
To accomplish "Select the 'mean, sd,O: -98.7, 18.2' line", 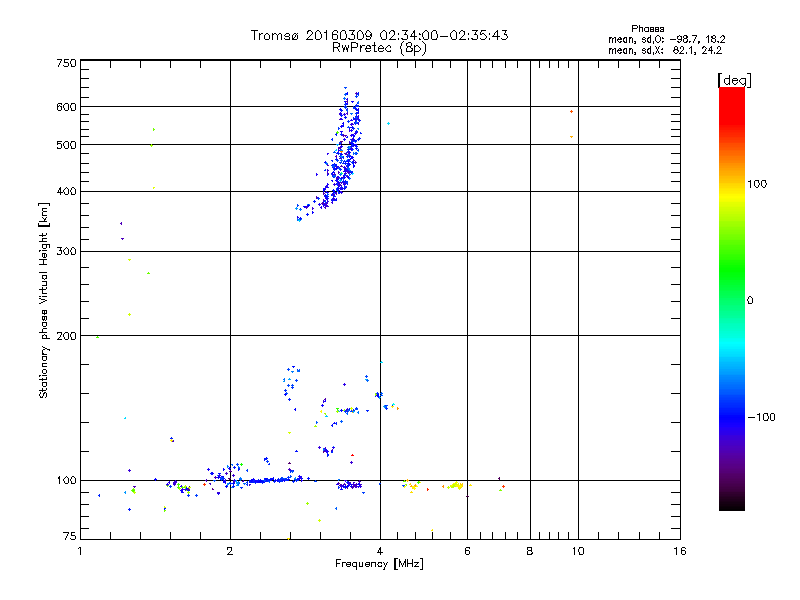I will [x=666, y=39].
